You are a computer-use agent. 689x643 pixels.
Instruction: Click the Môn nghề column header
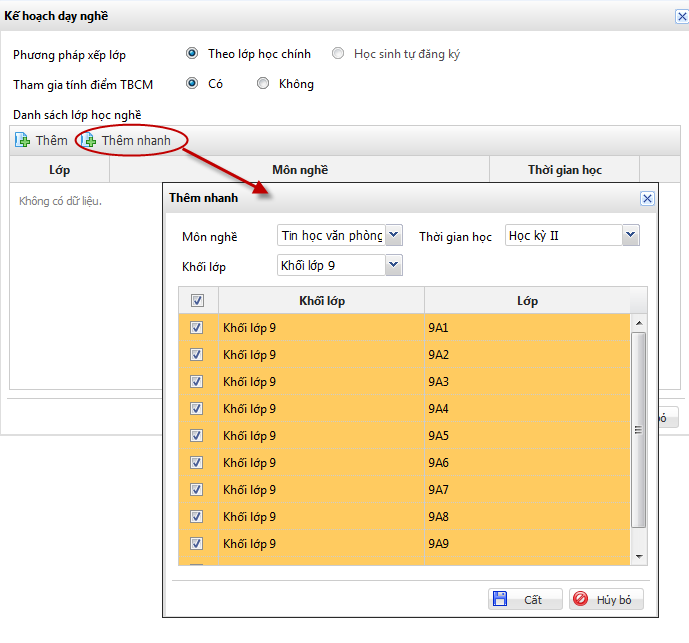pos(299,170)
